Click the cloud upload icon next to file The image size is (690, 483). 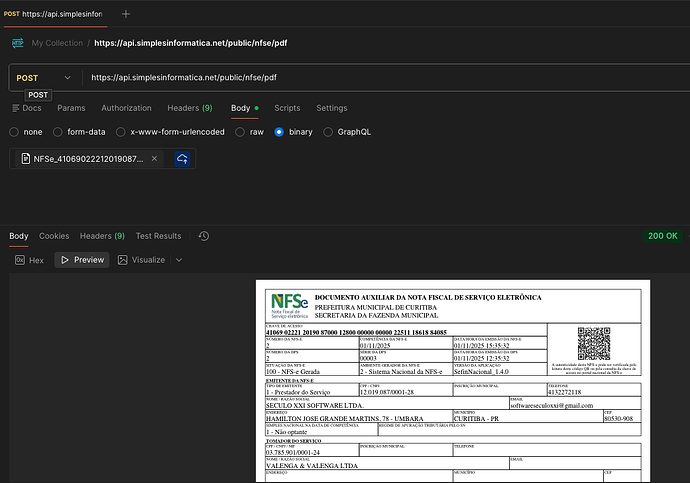click(183, 159)
